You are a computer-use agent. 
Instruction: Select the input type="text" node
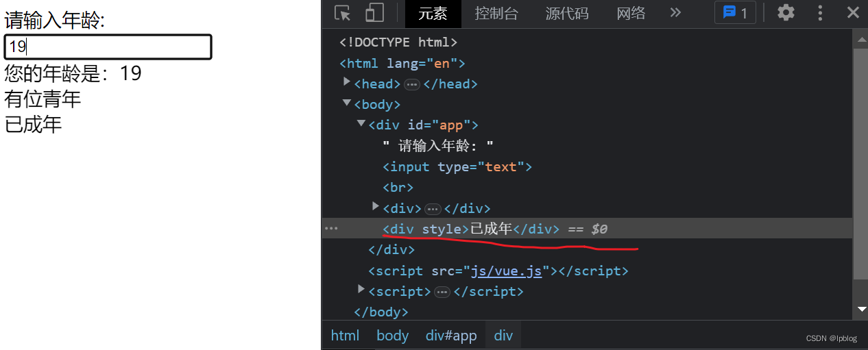pyautogui.click(x=457, y=166)
